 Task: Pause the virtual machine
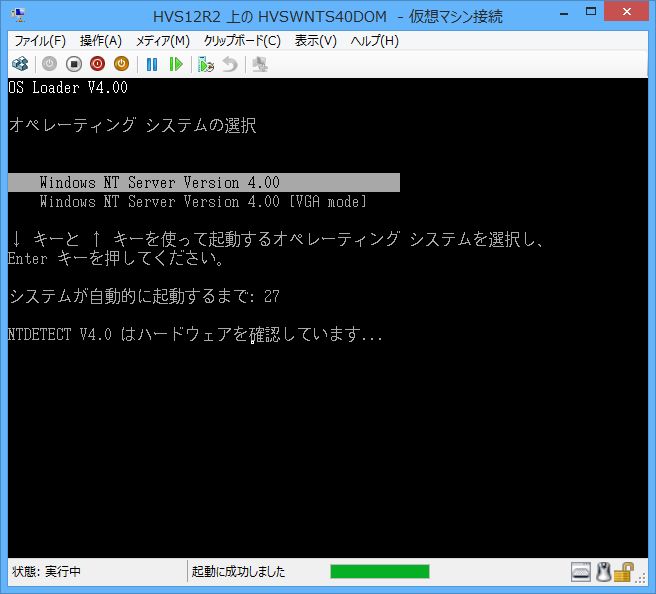coord(152,64)
